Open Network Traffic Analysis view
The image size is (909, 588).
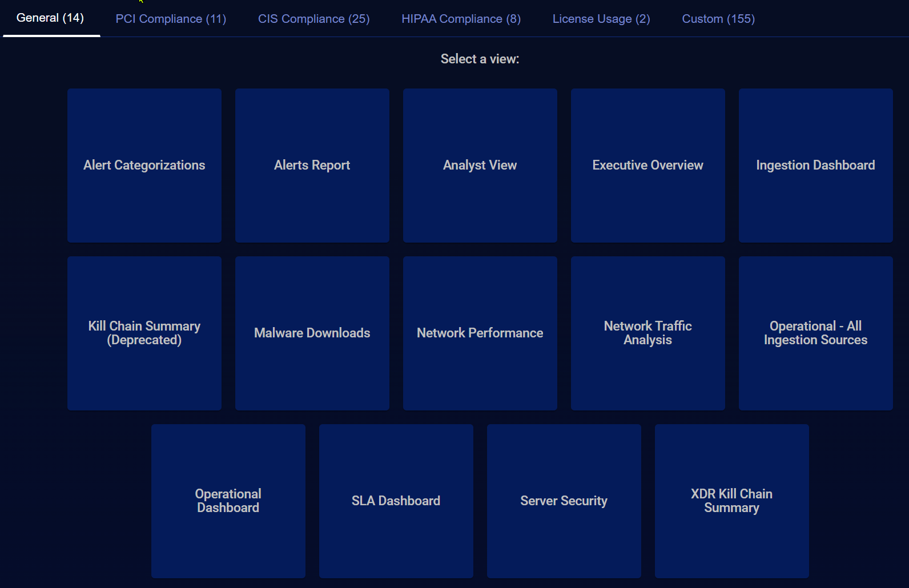pos(648,333)
